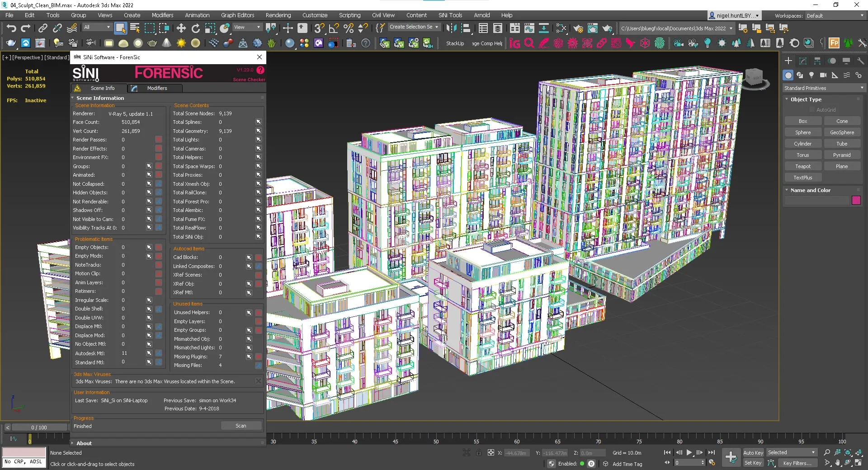Click the Undo arrow in main toolbar

[x=11, y=28]
